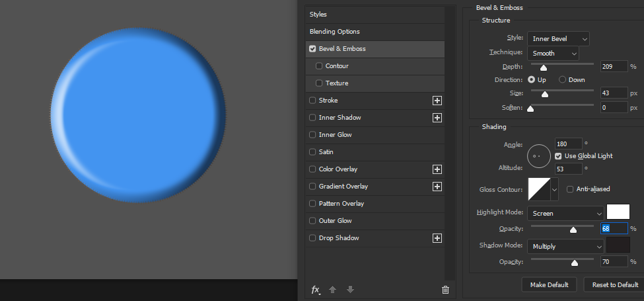
Task: Enable the Color Overlay checkbox
Action: click(x=312, y=169)
